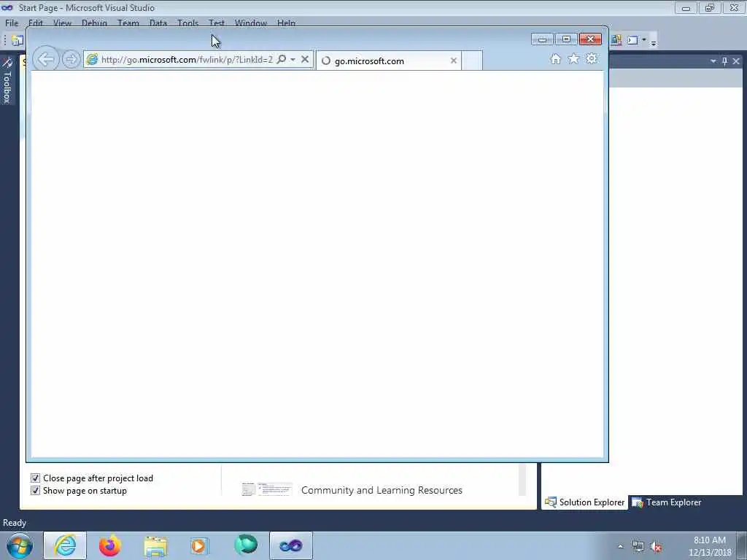747x560 pixels.
Task: Close the Solution Explorer panel
Action: 736,61
